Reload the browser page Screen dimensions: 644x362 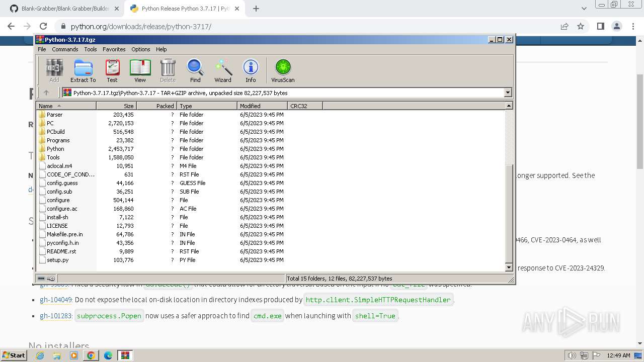pos(43,26)
